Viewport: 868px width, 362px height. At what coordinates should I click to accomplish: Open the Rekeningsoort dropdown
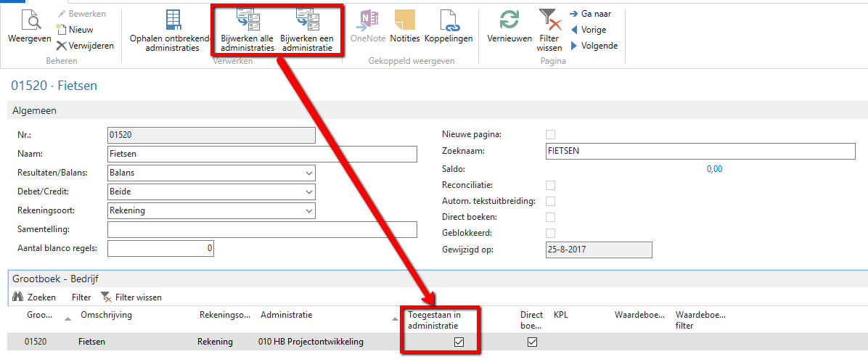[x=309, y=211]
